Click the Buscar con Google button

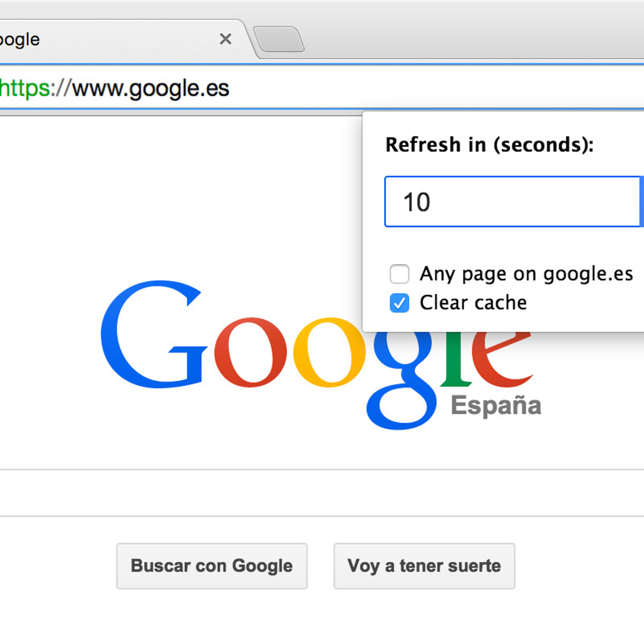[212, 566]
